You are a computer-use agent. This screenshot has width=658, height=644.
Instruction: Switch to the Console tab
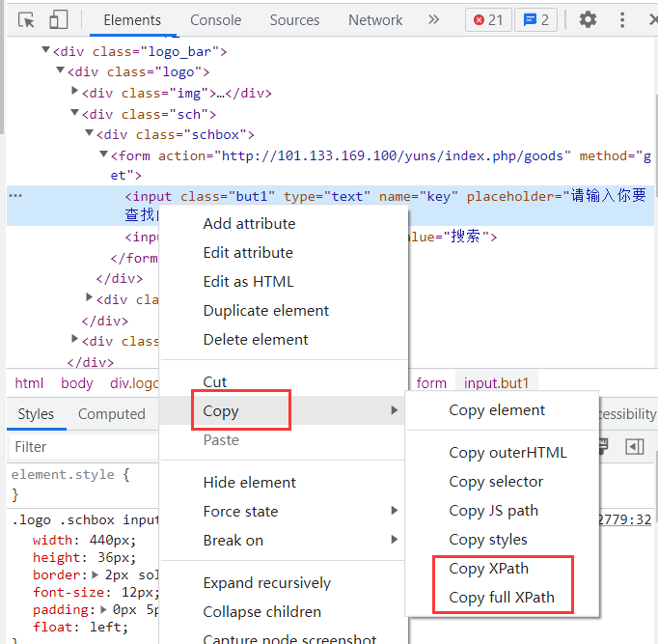click(x=216, y=19)
